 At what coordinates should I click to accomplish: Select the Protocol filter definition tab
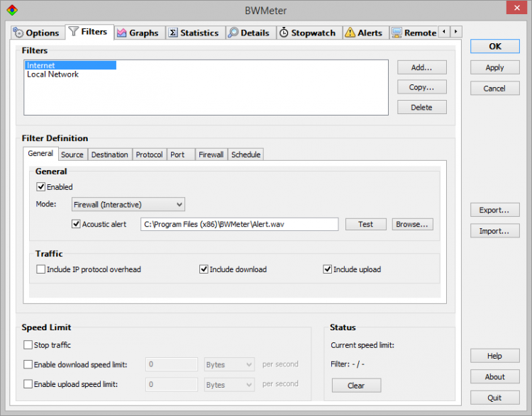tap(149, 154)
